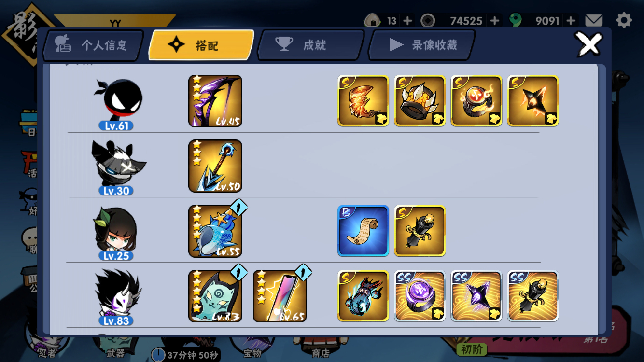Select the cat mask weapon Lv.83
The height and width of the screenshot is (362, 644).
215,296
